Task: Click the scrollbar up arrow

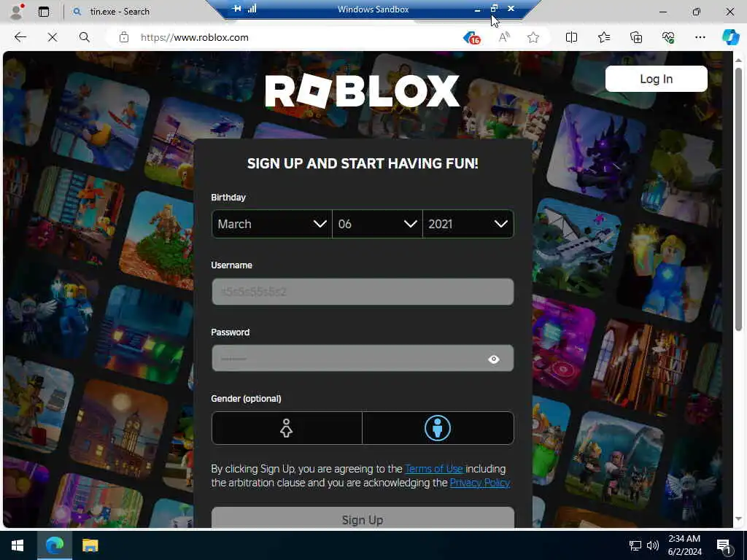Action: 738,61
